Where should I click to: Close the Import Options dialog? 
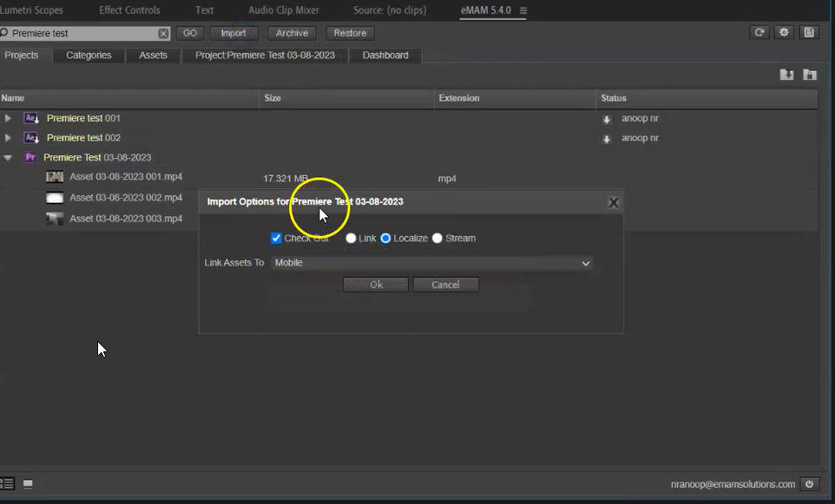(x=614, y=203)
